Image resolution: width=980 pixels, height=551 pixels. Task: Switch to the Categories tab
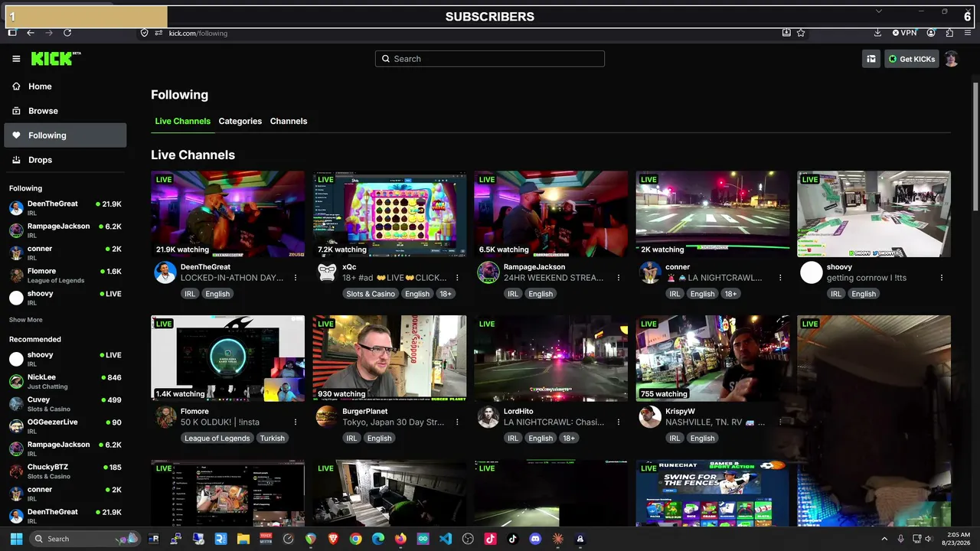tap(240, 121)
